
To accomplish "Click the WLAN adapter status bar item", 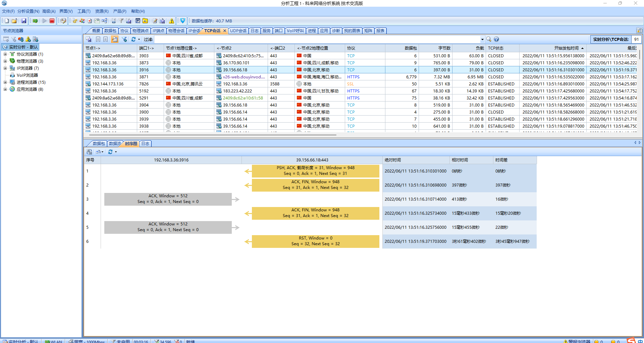I will coord(54,341).
